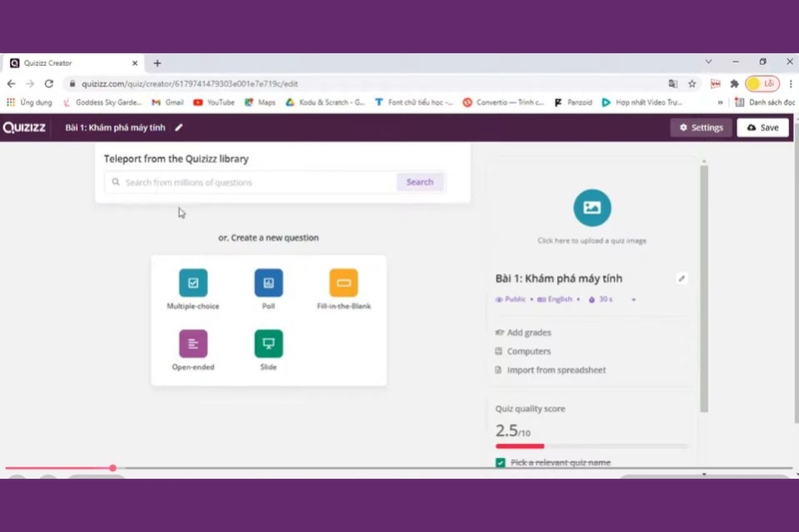This screenshot has height=532, width=799.
Task: Open YouTube bookmark
Action: 214,103
